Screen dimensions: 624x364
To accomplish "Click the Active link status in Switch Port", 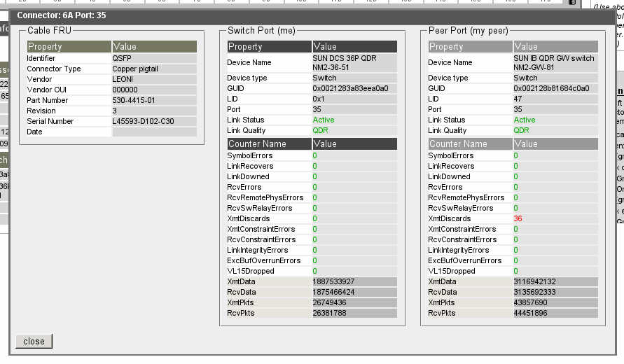I will pos(323,120).
